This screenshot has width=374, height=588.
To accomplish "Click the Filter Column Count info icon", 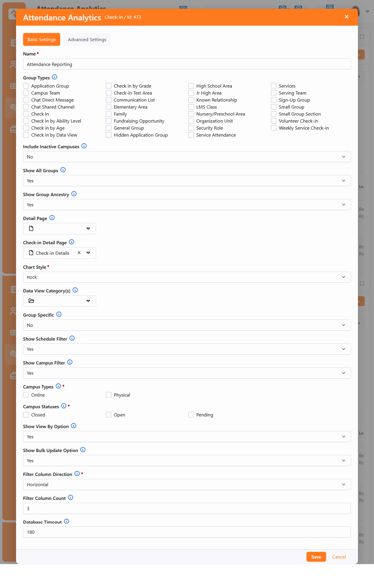I will point(70,498).
